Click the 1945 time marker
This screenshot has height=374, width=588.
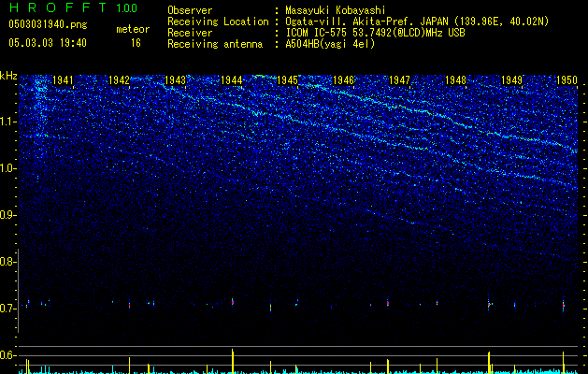pyautogui.click(x=287, y=80)
